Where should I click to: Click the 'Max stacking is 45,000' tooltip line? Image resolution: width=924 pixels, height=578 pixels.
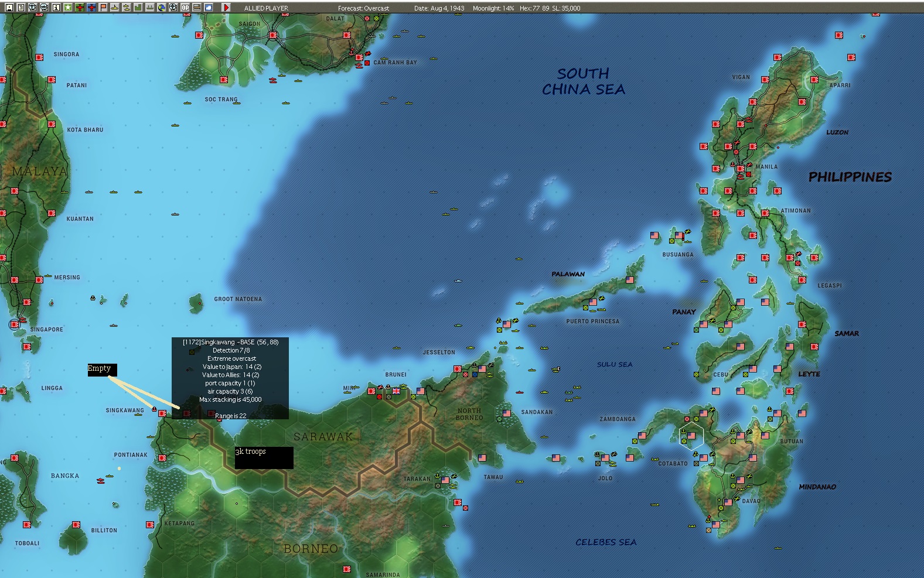(x=230, y=399)
